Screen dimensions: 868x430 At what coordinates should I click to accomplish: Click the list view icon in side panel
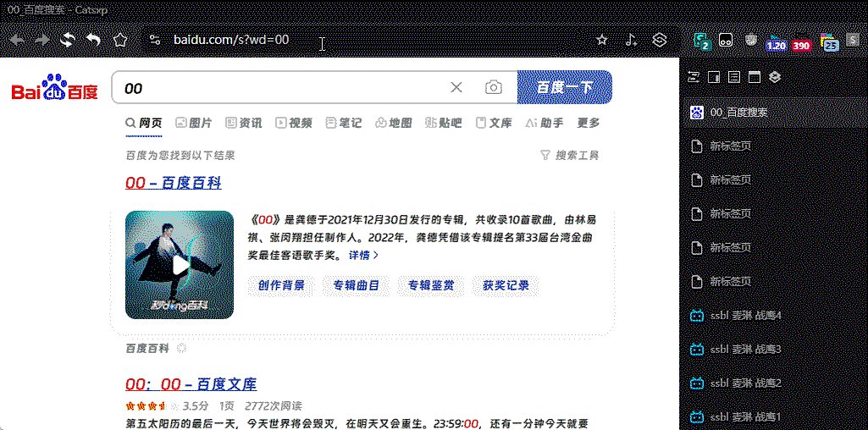(x=733, y=77)
